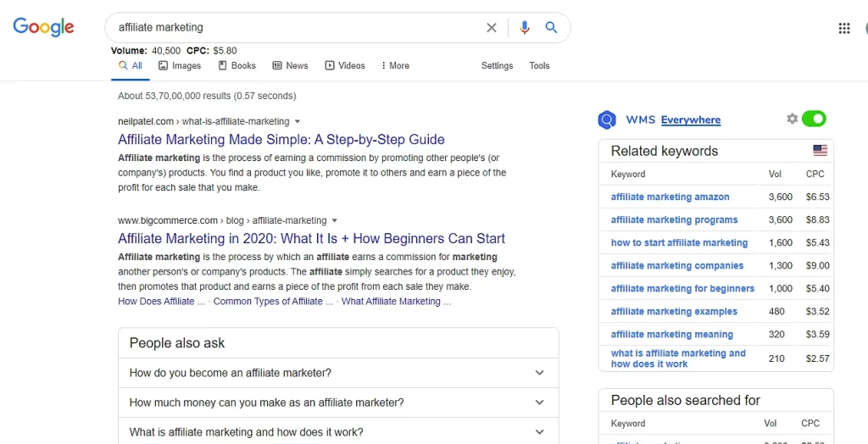The width and height of the screenshot is (868, 444).
Task: Open the Google apps grid
Action: click(x=843, y=28)
